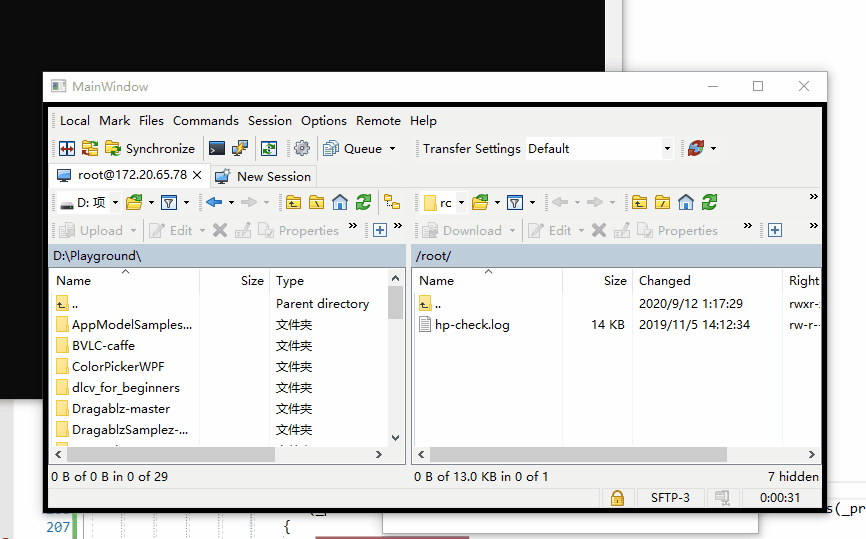The height and width of the screenshot is (539, 866).
Task: Click the remote Delete X icon
Action: click(x=599, y=230)
